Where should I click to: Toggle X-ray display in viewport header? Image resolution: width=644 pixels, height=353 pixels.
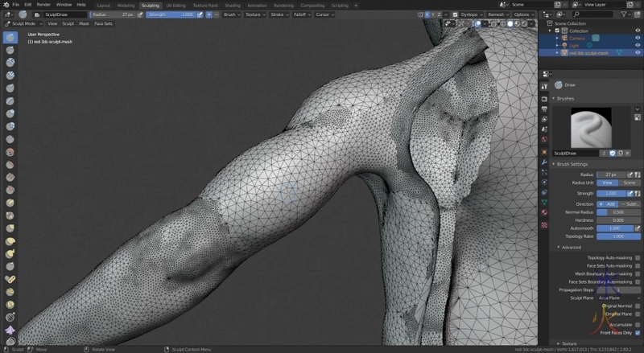[493, 24]
